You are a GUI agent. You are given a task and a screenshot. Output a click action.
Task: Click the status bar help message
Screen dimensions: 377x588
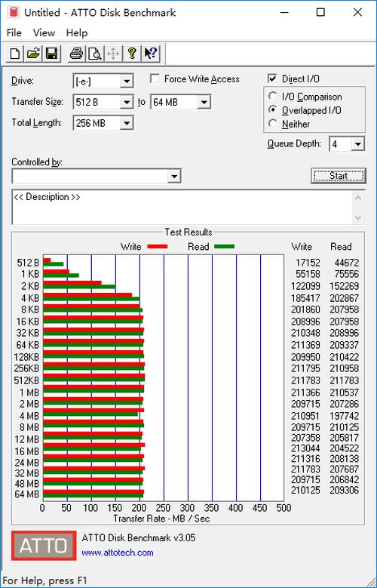point(45,580)
